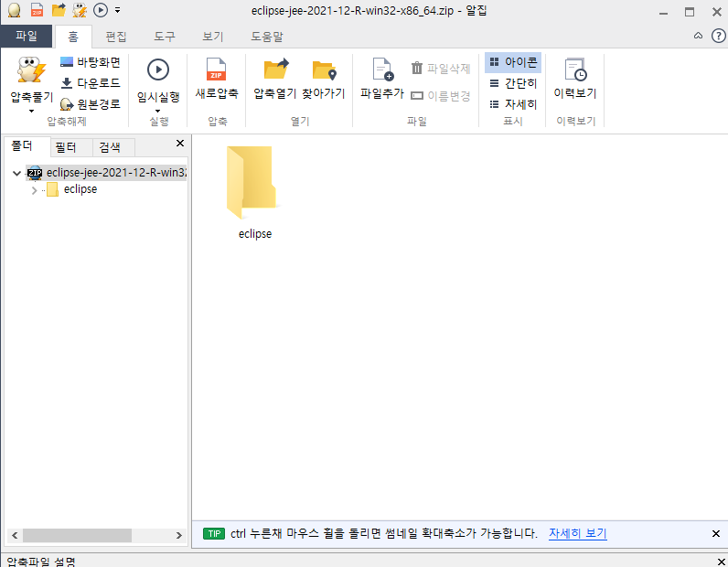The width and height of the screenshot is (728, 567).
Task: Extract to 바탕화면 (desktop)
Action: 90,62
